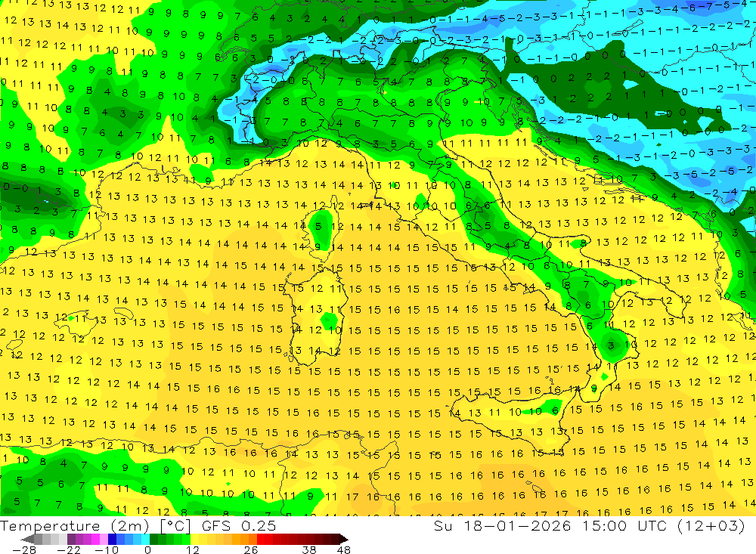The width and height of the screenshot is (756, 554).
Task: Click the '-28' legend value
Action: (x=23, y=549)
